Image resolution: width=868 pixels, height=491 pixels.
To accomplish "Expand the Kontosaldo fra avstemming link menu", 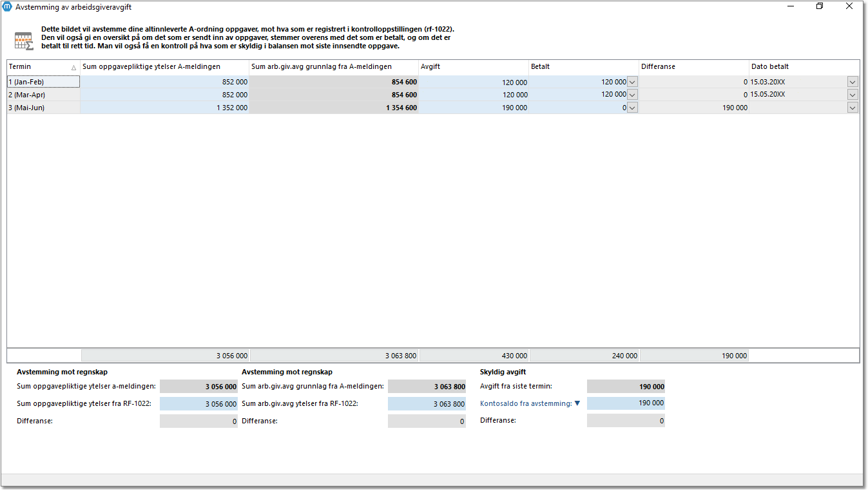I will click(x=577, y=403).
